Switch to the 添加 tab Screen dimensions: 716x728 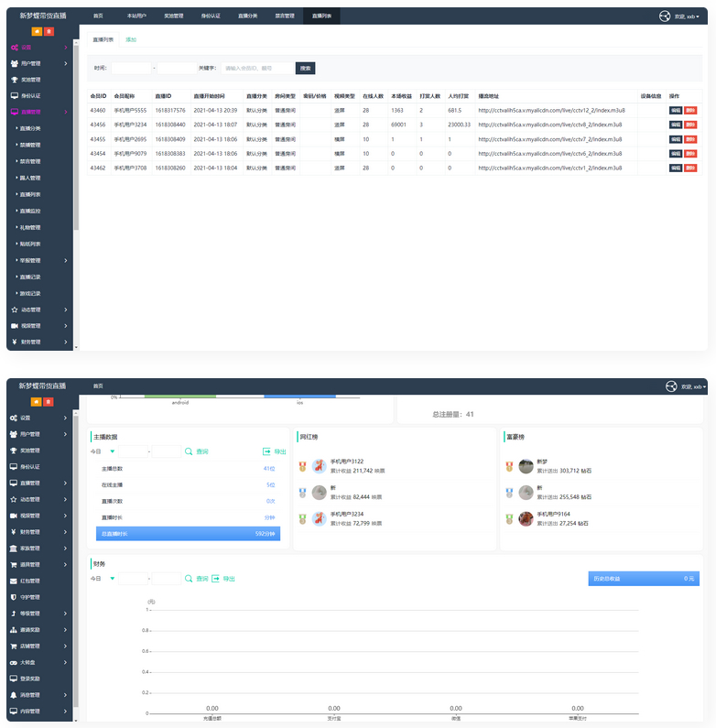click(131, 40)
